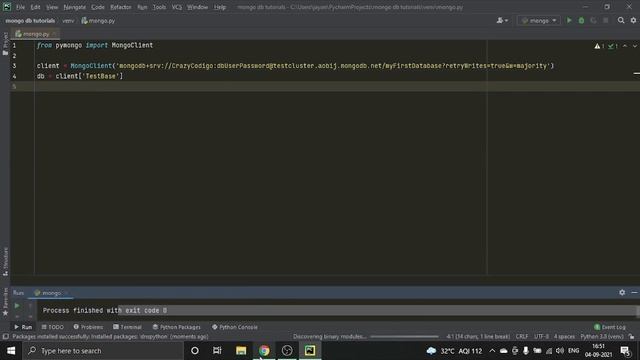Viewport: 640px width, 360px height.
Task: Go to next highlighted error arrow
Action: tap(635, 46)
